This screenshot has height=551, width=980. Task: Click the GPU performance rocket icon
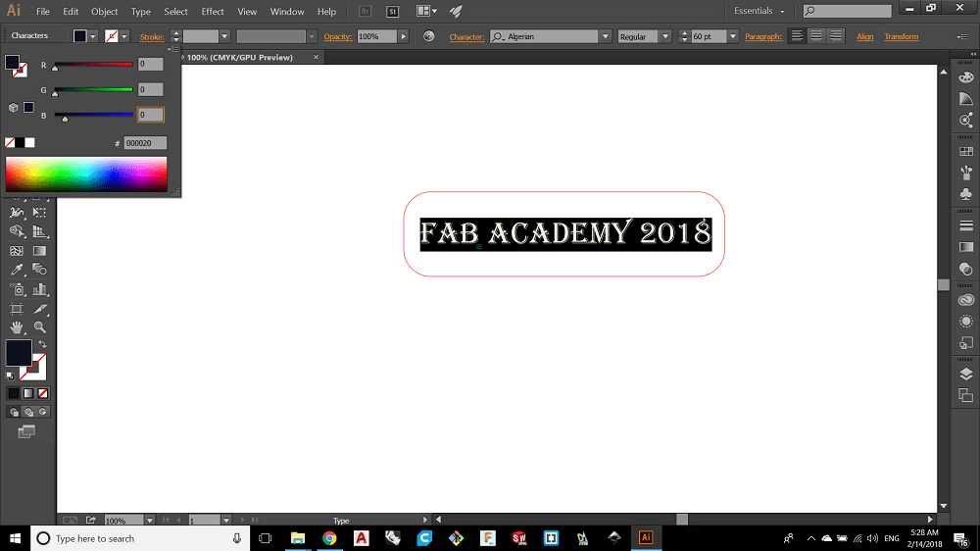(456, 11)
